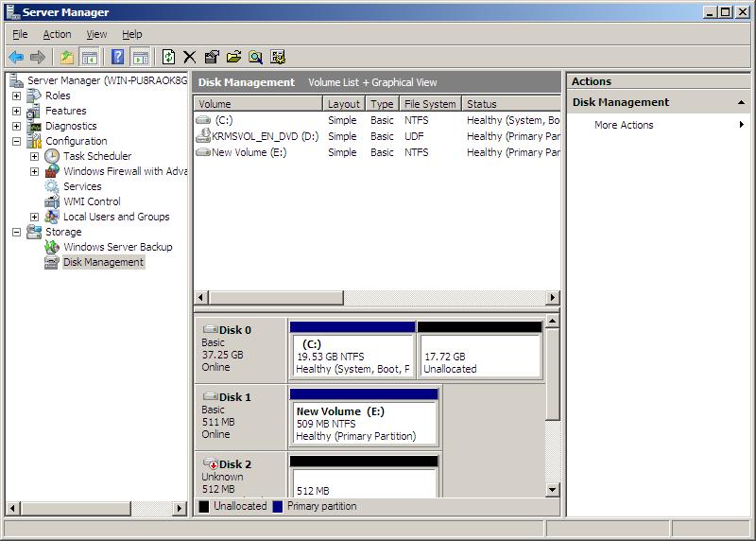
Task: Click the Services gear icon
Action: pos(52,186)
